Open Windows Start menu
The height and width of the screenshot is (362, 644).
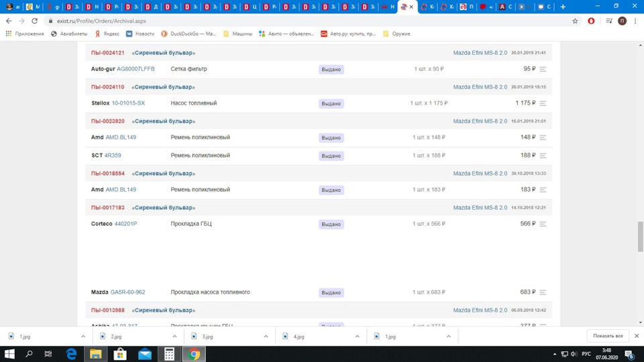9,354
